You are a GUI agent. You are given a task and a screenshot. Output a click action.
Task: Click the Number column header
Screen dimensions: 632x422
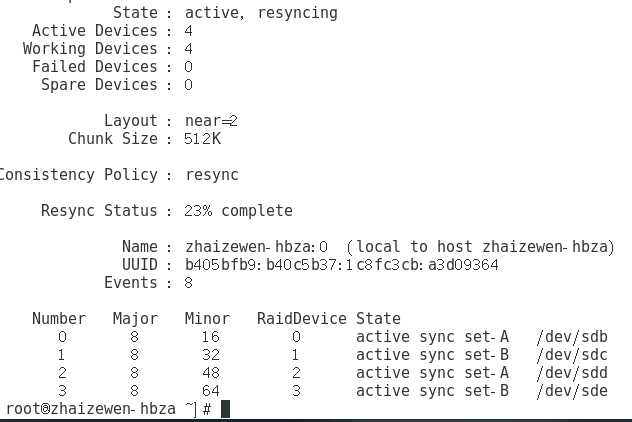(59, 319)
